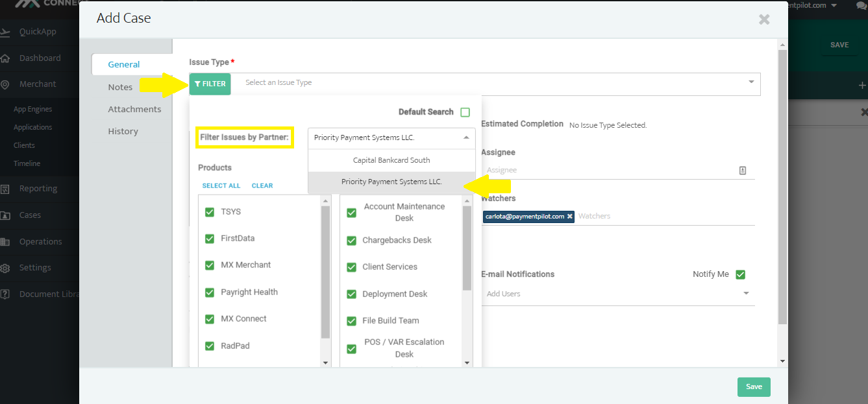Click the Operations sidebar icon
This screenshot has height=404, width=868.
pos(5,242)
